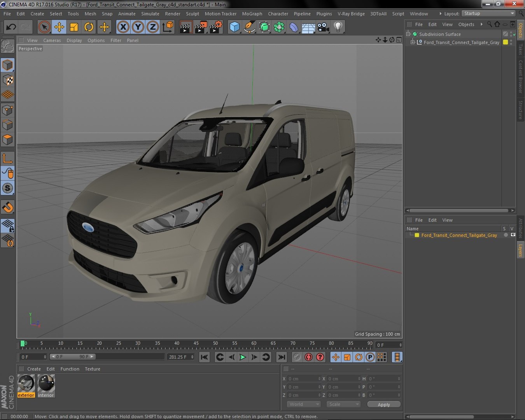The width and height of the screenshot is (525, 420).
Task: Add a Floor environment object
Action: click(x=308, y=27)
